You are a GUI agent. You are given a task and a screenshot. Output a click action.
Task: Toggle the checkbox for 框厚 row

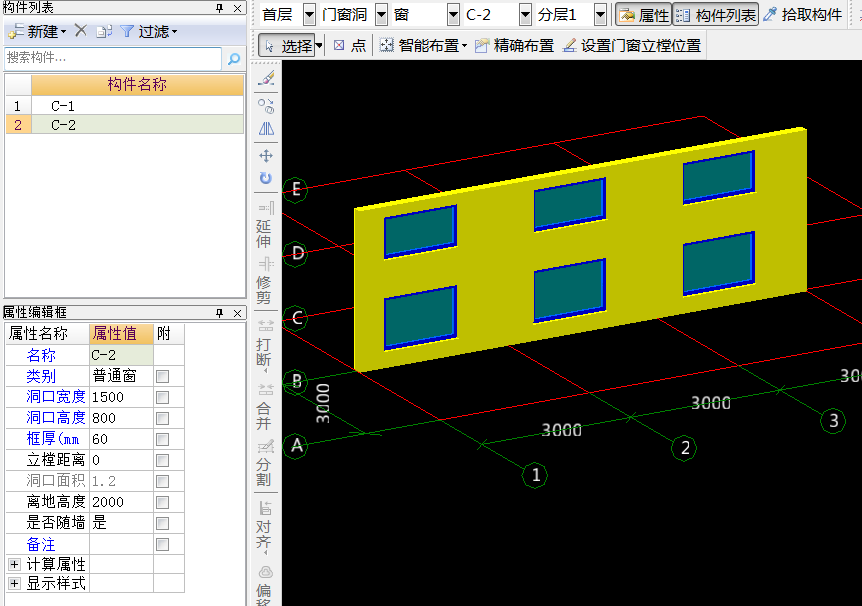pyautogui.click(x=163, y=439)
